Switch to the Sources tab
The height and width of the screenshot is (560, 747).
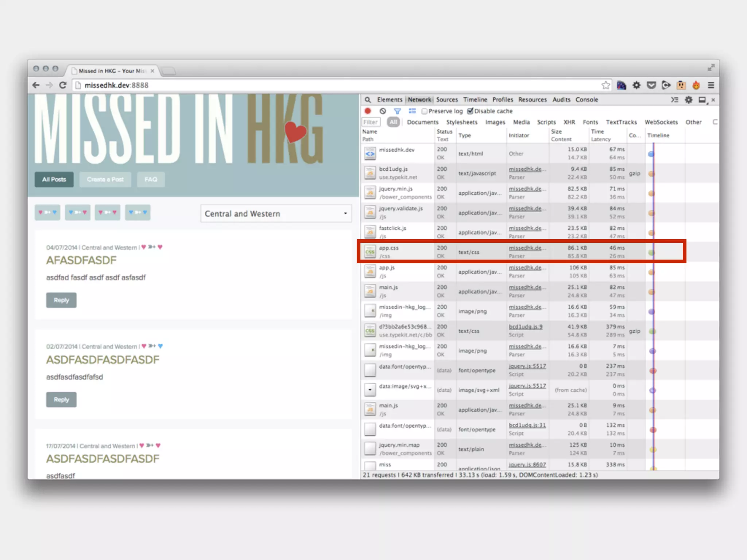pyautogui.click(x=447, y=100)
